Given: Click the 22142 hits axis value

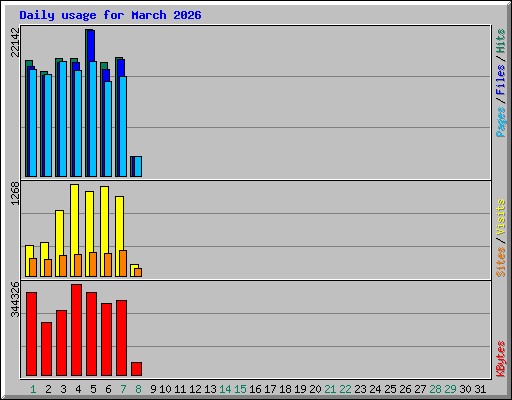Looking at the screenshot, I should click(x=15, y=42).
